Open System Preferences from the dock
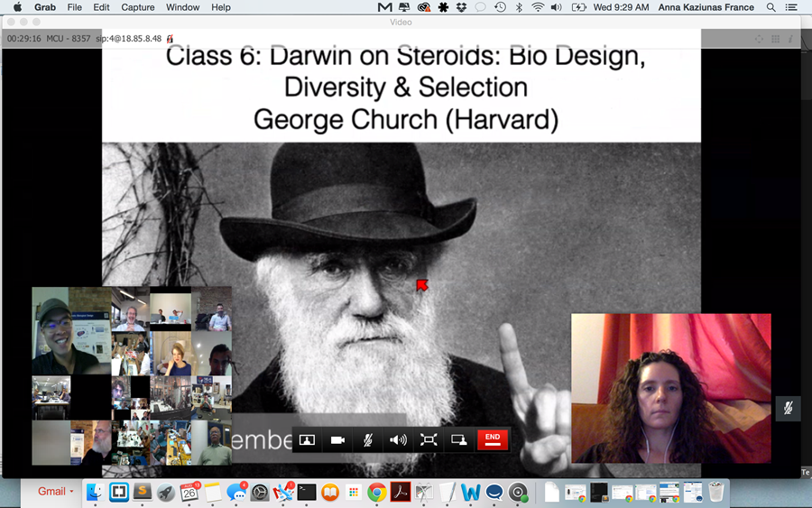Viewport: 812px width, 508px height. tap(260, 492)
